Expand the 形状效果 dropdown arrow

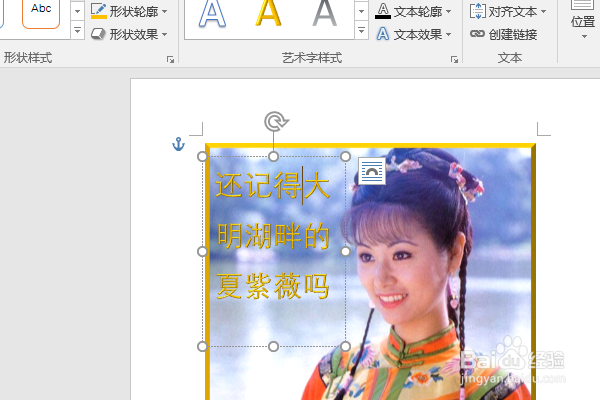click(165, 34)
